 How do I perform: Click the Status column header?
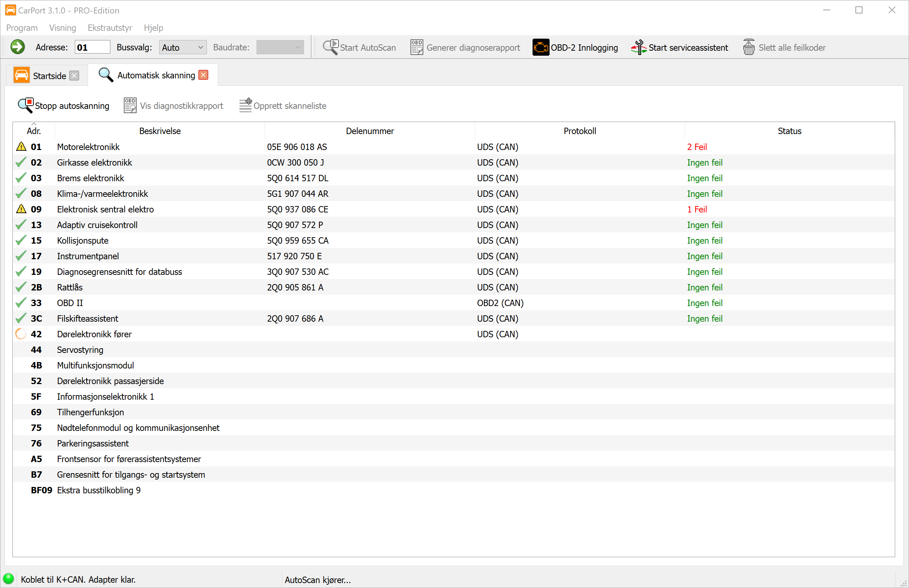coord(789,131)
